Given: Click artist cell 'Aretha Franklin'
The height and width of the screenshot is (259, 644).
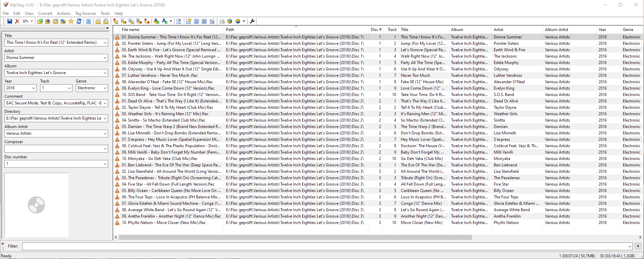Looking at the screenshot, I should click(x=507, y=216).
